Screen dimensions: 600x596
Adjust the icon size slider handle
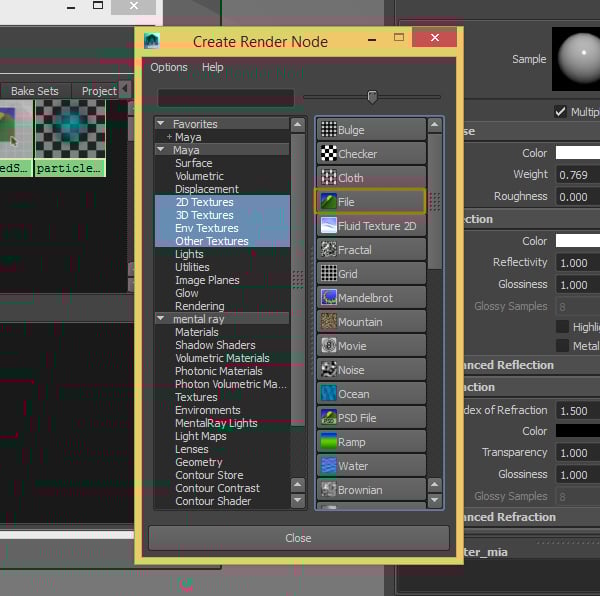click(x=372, y=97)
